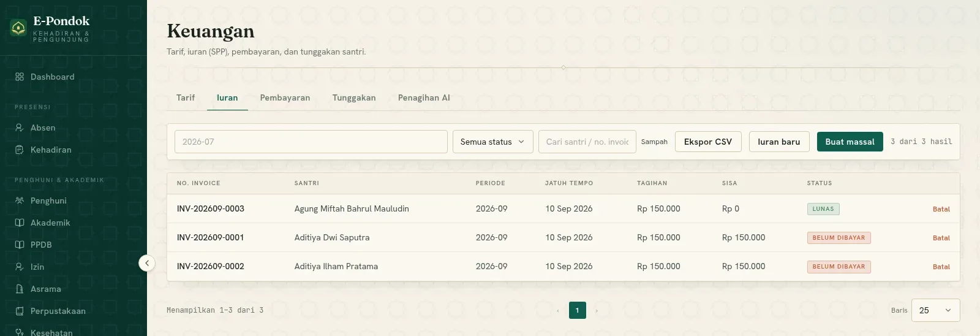980x336 pixels.
Task: Collapse the sidebar with the chevron button
Action: tap(147, 263)
